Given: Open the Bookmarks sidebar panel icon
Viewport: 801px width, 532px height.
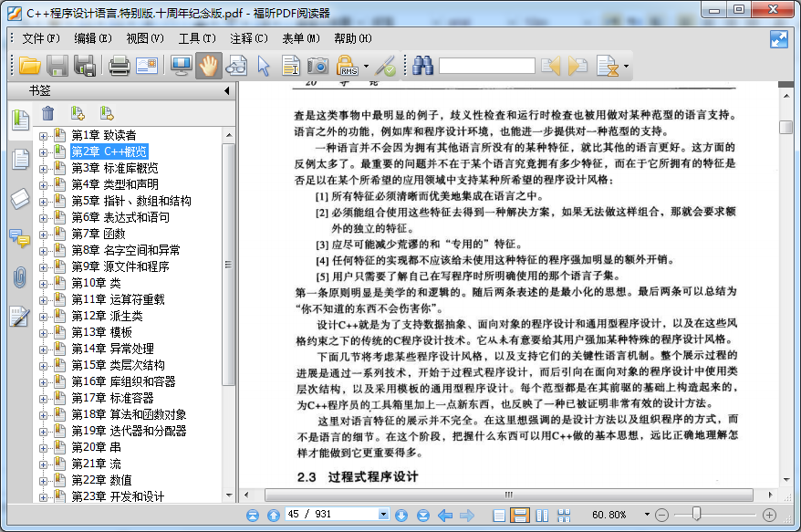Looking at the screenshot, I should point(20,120).
